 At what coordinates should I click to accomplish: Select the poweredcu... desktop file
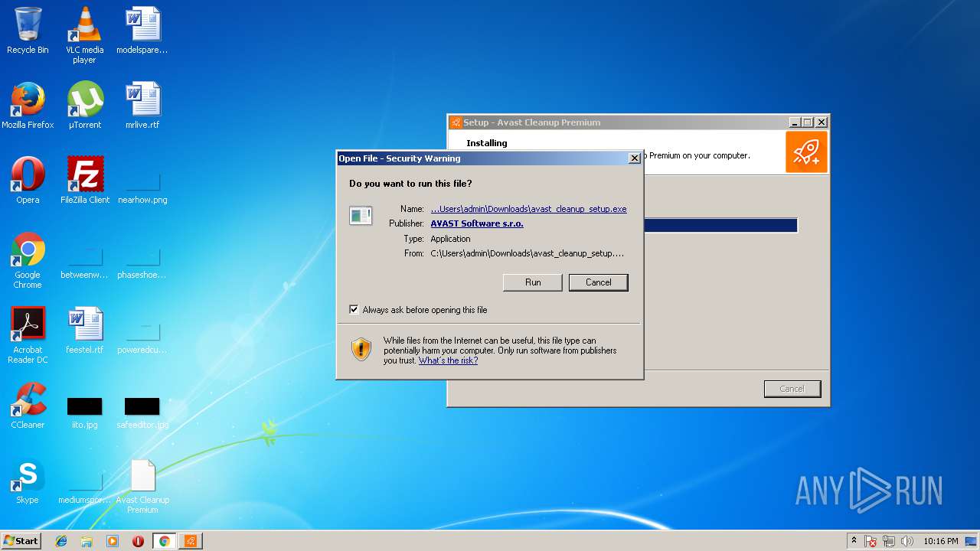click(x=142, y=337)
